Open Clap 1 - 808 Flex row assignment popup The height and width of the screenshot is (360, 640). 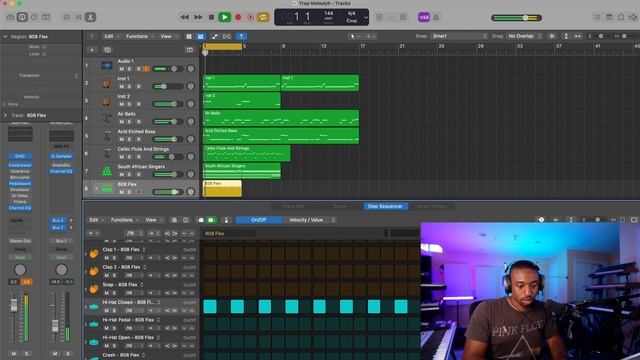(x=144, y=249)
